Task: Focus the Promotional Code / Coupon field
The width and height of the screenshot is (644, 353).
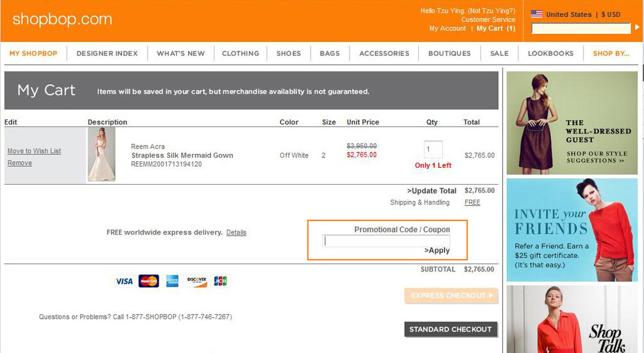Action: (x=386, y=241)
